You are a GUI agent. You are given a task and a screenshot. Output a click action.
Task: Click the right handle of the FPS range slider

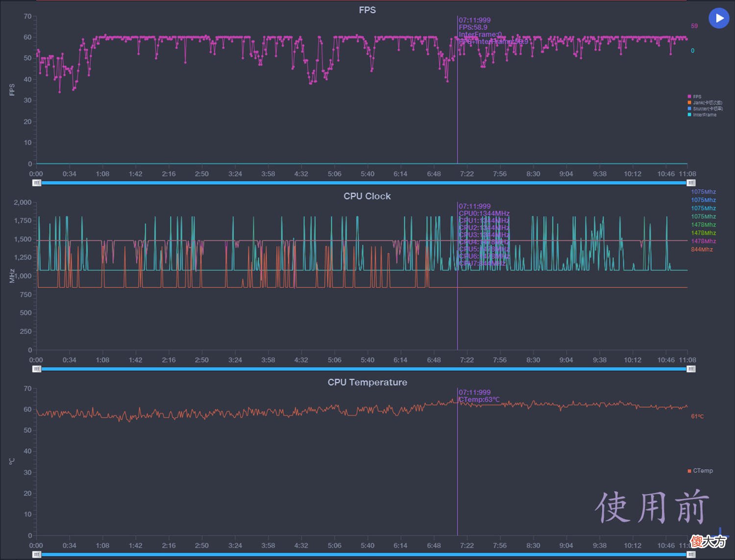coord(691,183)
